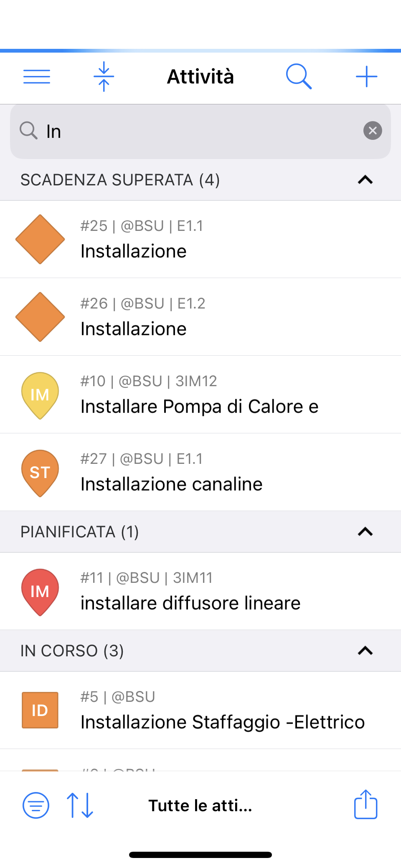Image resolution: width=401 pixels, height=868 pixels.
Task: Open search via magnifier icon in header
Action: click(299, 77)
